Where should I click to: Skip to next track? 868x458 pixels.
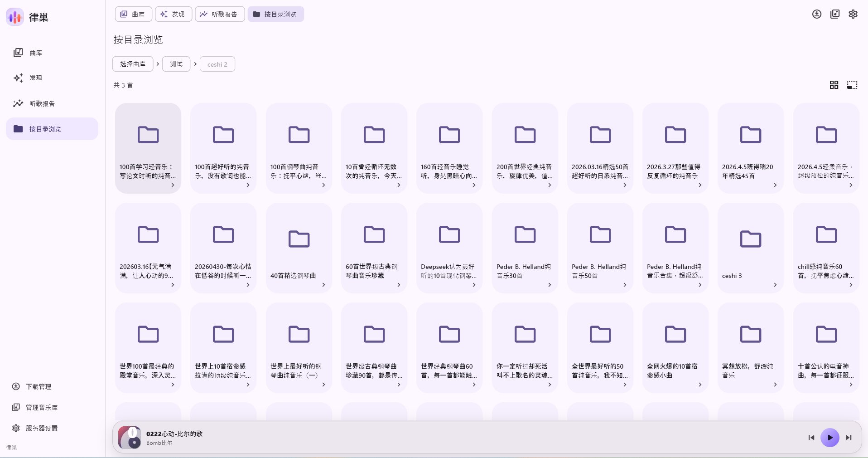point(849,438)
